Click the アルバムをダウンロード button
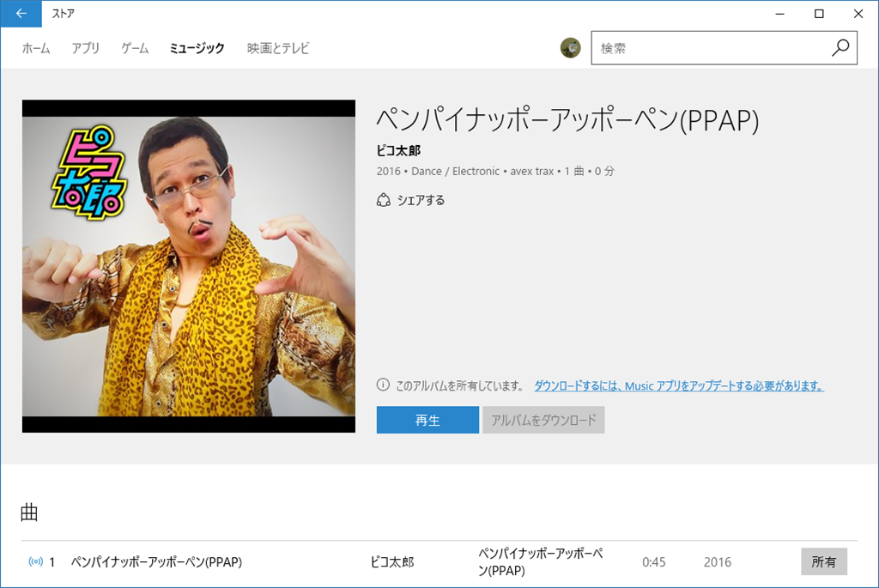 coord(543,420)
